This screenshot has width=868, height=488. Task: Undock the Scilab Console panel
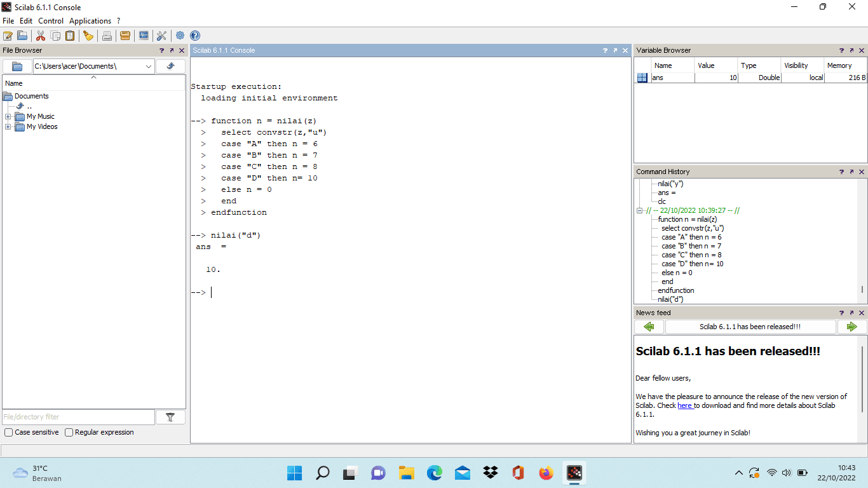tap(615, 50)
